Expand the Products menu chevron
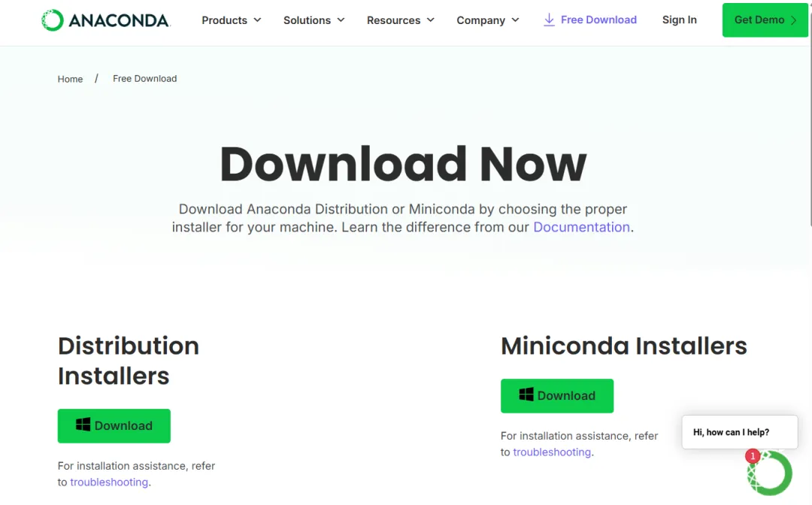The height and width of the screenshot is (505, 812). pos(257,20)
